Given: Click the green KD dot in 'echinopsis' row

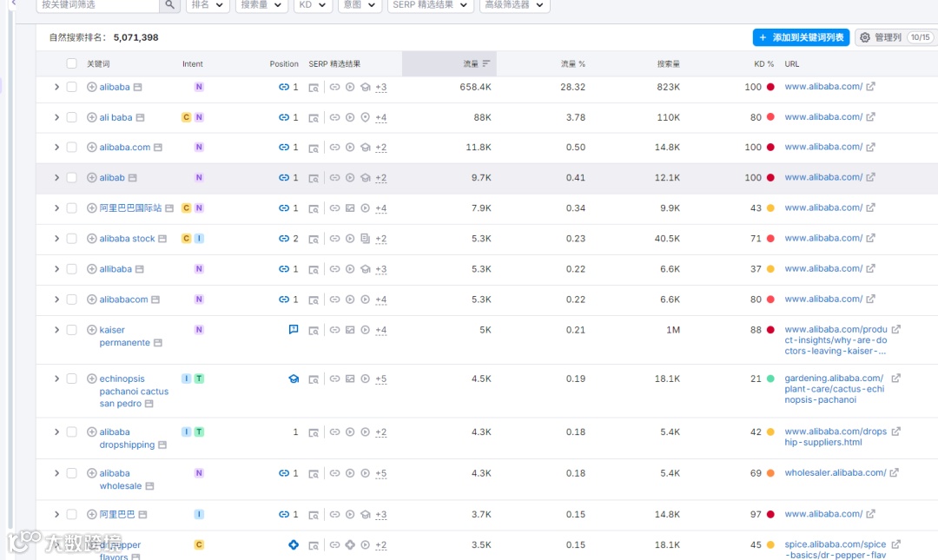Looking at the screenshot, I should [770, 379].
